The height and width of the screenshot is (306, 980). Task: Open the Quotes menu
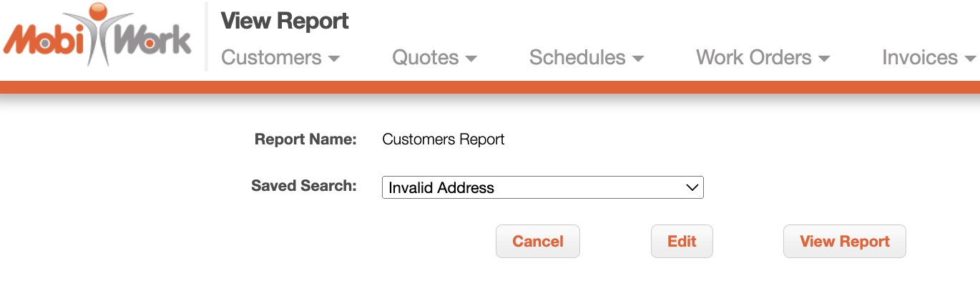click(426, 58)
